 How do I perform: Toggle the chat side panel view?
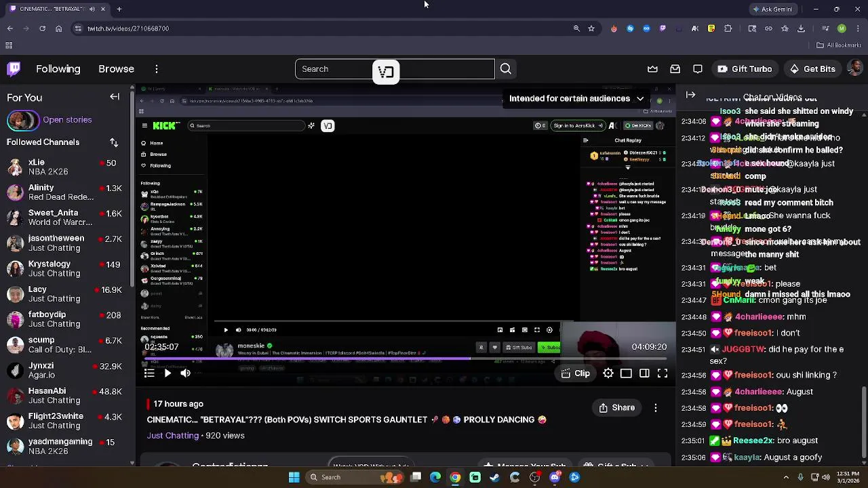coord(644,373)
